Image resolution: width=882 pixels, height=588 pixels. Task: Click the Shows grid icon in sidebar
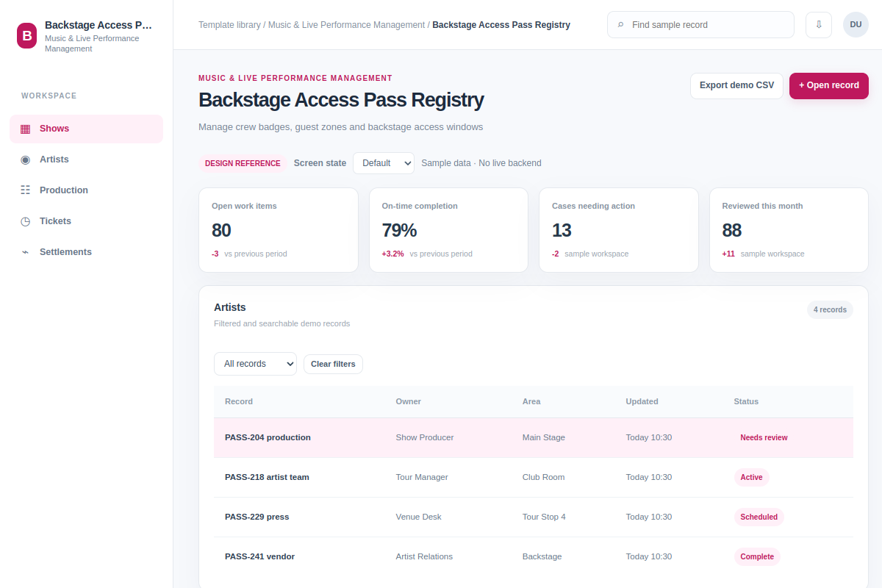[x=26, y=129]
